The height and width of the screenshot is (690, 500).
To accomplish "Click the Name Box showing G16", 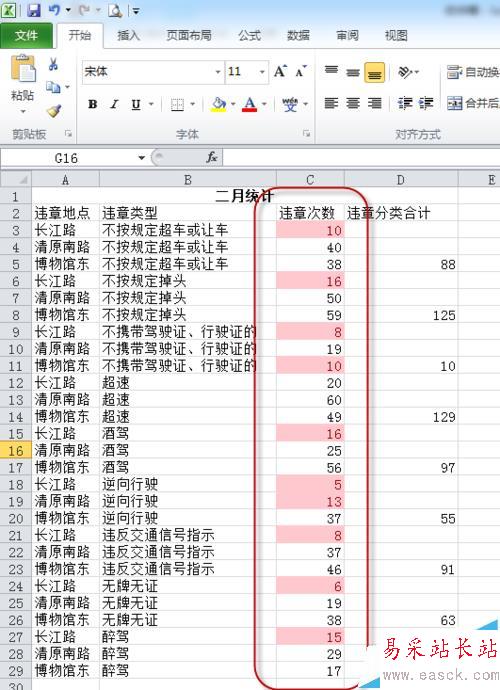I will coord(68,158).
